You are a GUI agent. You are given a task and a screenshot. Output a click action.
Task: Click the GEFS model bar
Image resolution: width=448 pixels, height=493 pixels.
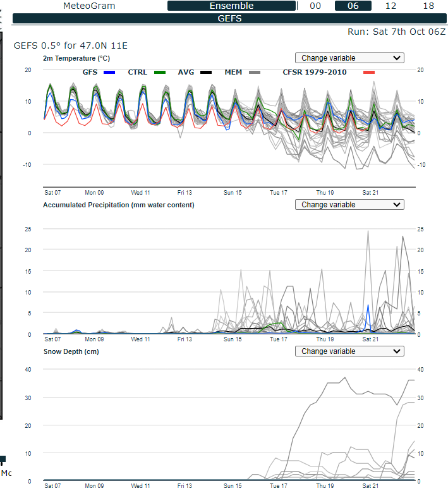click(x=229, y=18)
